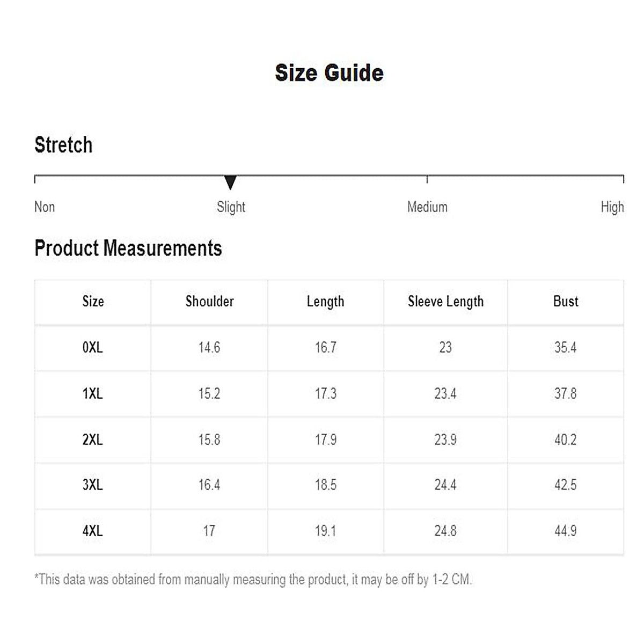Pick the High stretch label
This screenshot has width=644, height=644.
(x=612, y=207)
